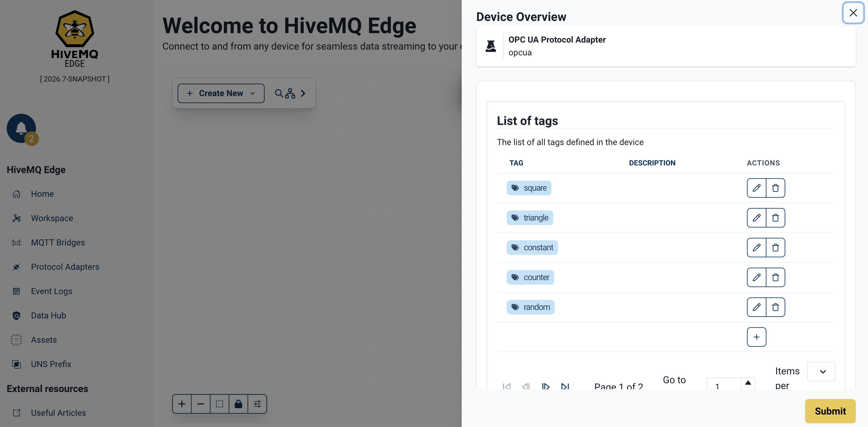Viewport: 868px width, 427px height.
Task: Open Useful Articles external link
Action: (58, 412)
